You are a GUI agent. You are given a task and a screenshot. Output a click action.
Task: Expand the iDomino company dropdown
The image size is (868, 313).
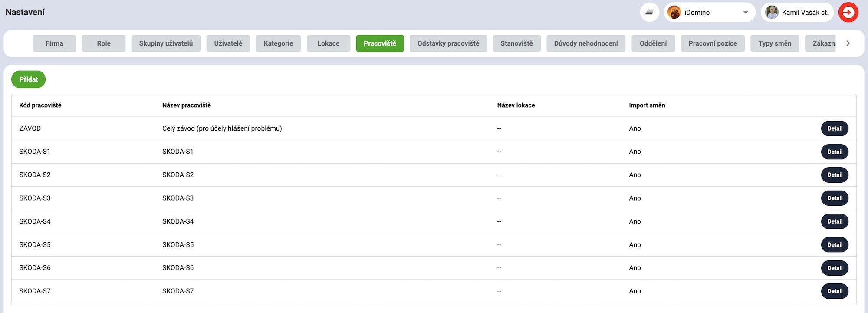pos(746,12)
